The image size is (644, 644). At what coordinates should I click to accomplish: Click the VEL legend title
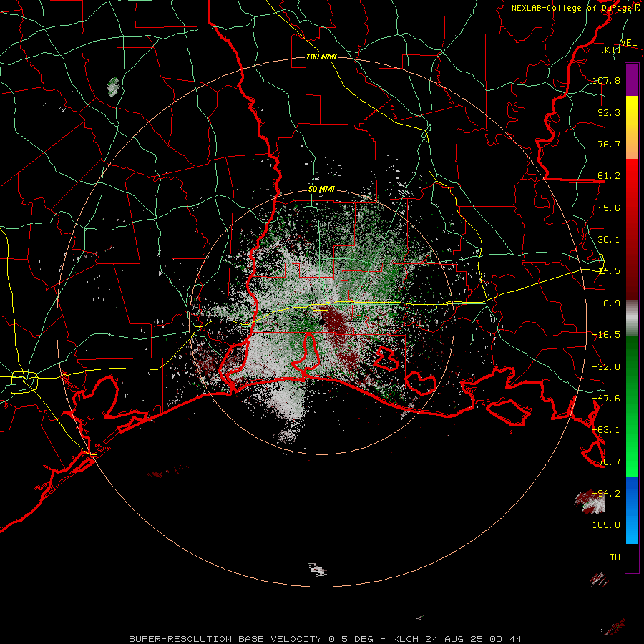[628, 43]
